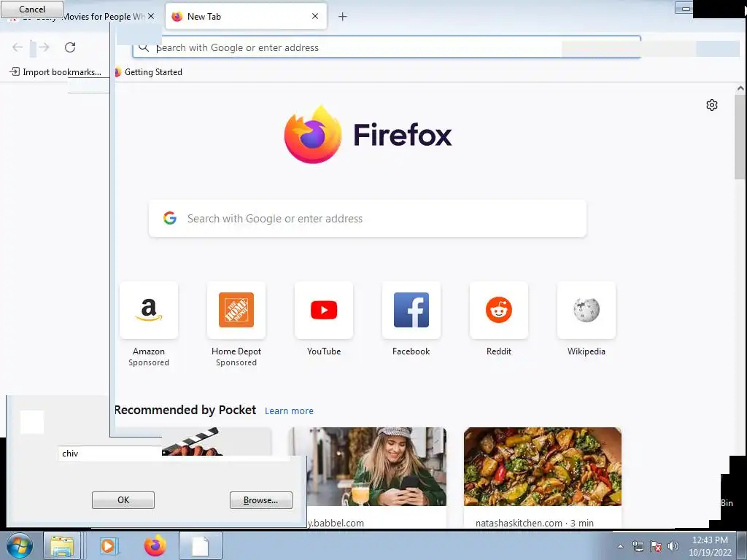747x560 pixels.
Task: Click the blank document taskbar icon
Action: [200, 545]
